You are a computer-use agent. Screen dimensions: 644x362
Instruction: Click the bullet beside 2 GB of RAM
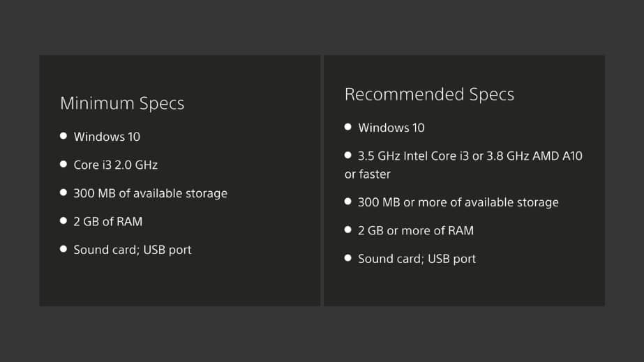click(x=63, y=221)
